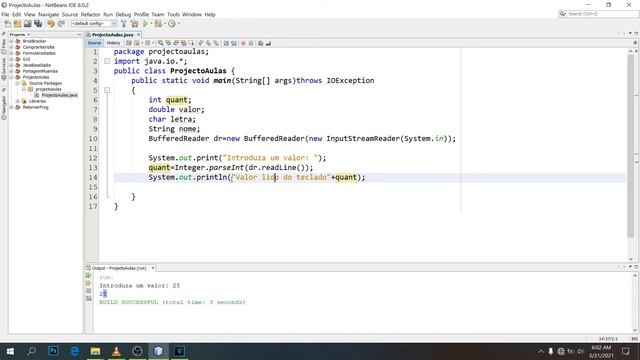Open the Help menu
Image resolution: width=640 pixels, height=360 pixels.
[x=210, y=14]
